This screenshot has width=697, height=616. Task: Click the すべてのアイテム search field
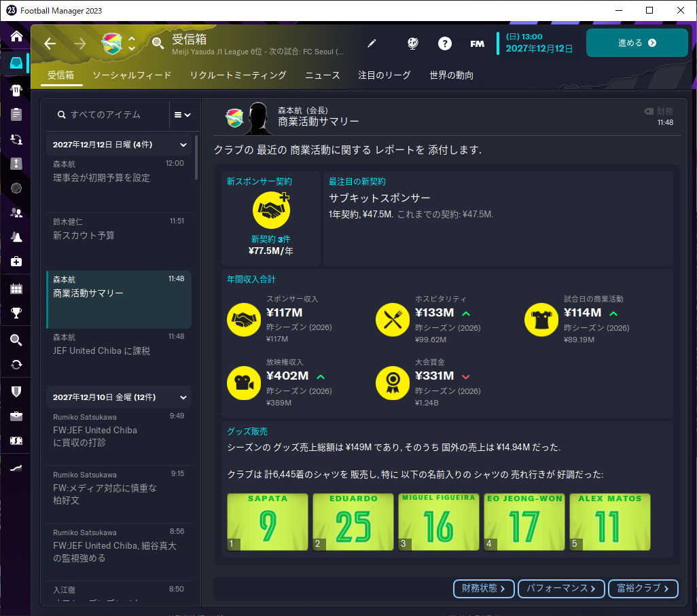tap(107, 115)
